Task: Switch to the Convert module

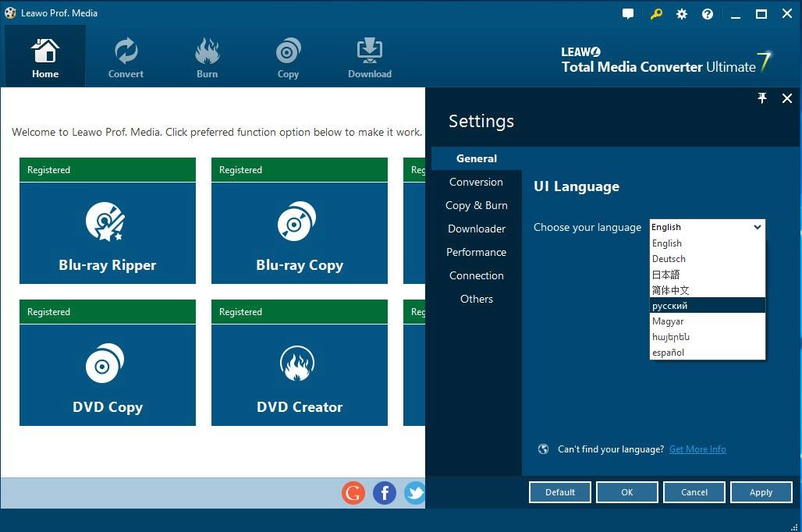Action: pos(126,56)
